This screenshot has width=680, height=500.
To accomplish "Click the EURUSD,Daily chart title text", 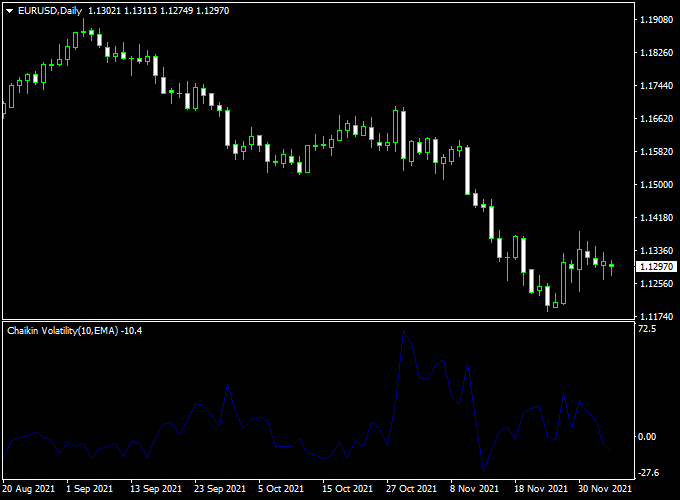I will [x=50, y=11].
